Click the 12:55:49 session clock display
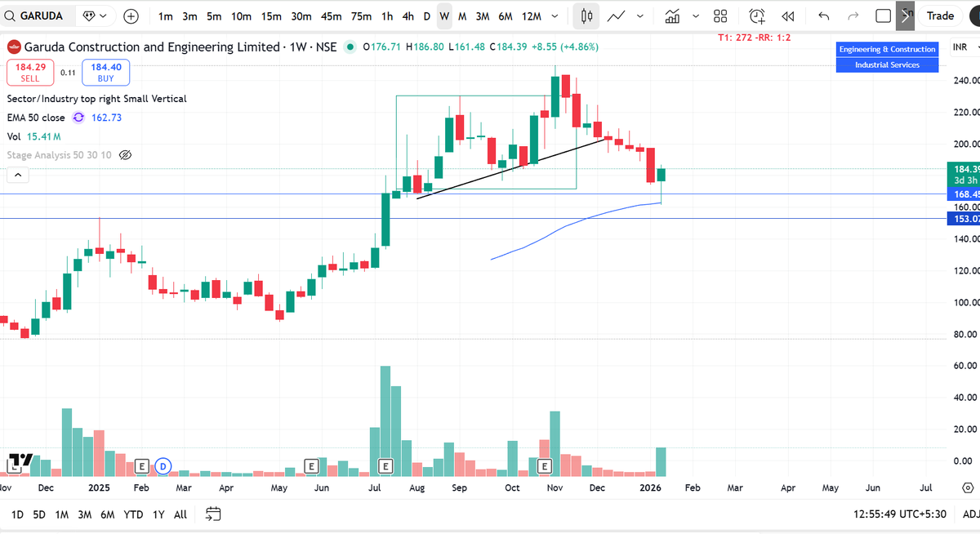This screenshot has width=980, height=534. coord(899,514)
